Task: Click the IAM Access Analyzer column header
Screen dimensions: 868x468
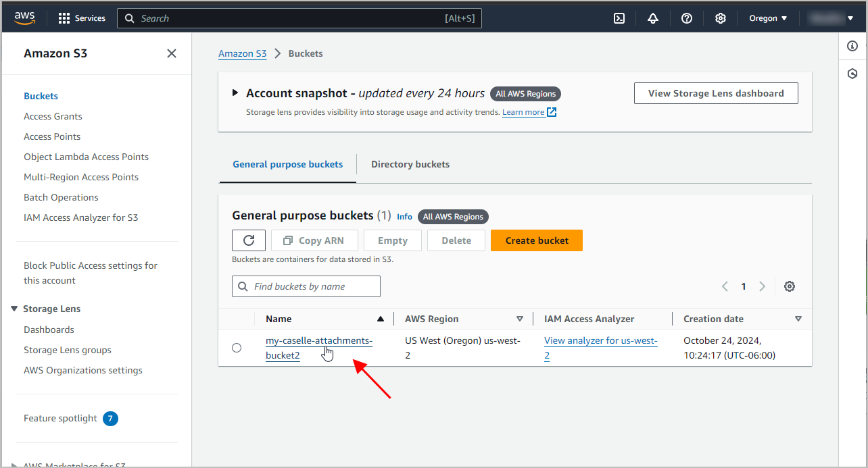Action: 589,319
